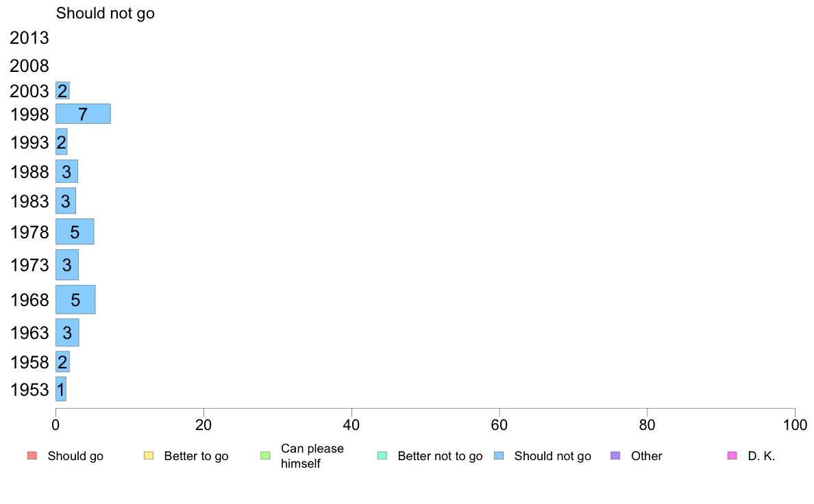Click the 2003 bar showing 2
Screen dimensions: 814x504
pyautogui.click(x=62, y=90)
